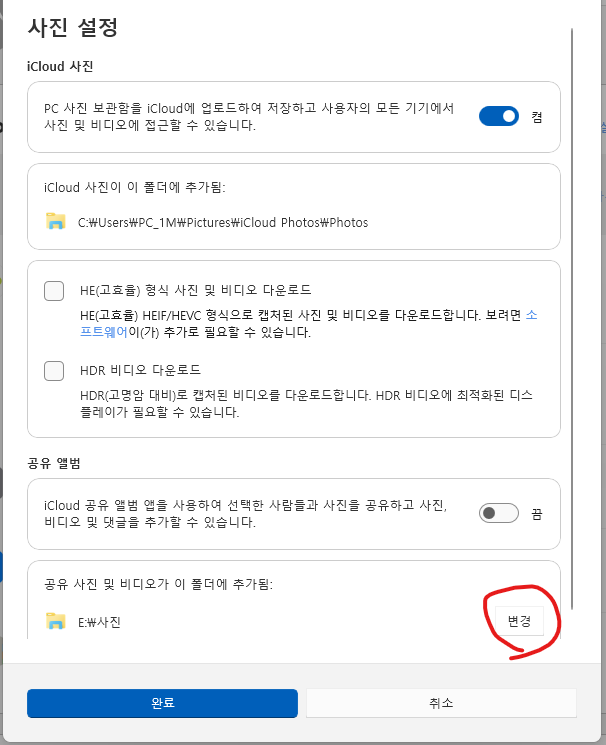This screenshot has height=745, width=606.
Task: Click the iCloud 사진 section heading
Action: (60, 66)
